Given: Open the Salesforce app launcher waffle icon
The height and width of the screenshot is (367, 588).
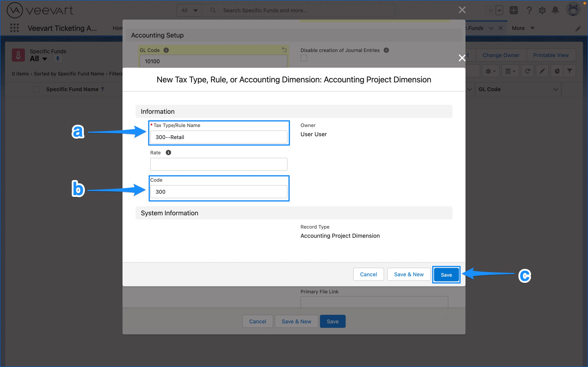Looking at the screenshot, I should click(x=14, y=28).
